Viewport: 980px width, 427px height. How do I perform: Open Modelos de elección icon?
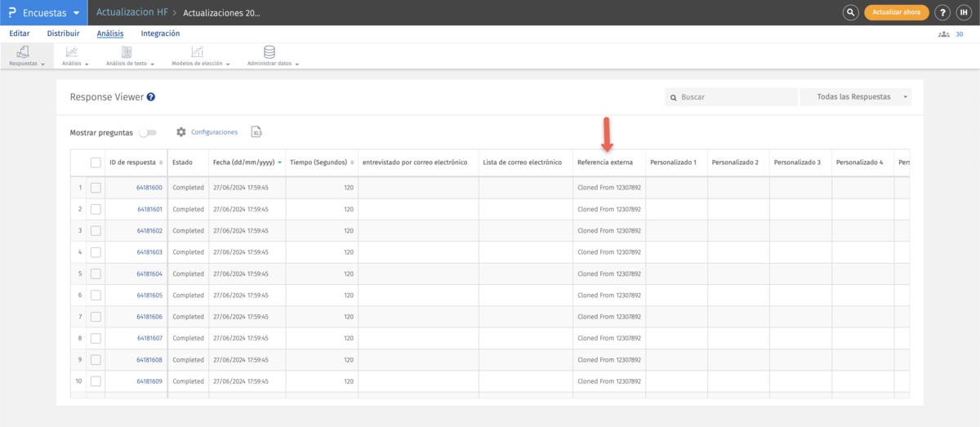tap(197, 52)
